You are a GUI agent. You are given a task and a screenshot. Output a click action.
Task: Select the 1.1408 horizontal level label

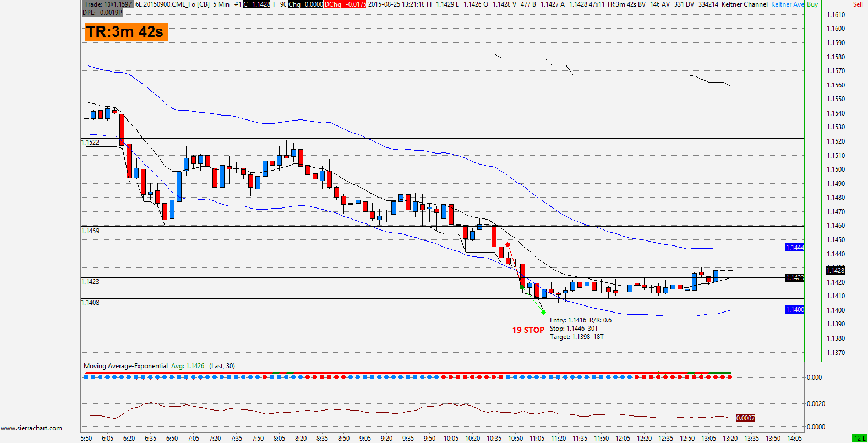pyautogui.click(x=90, y=303)
